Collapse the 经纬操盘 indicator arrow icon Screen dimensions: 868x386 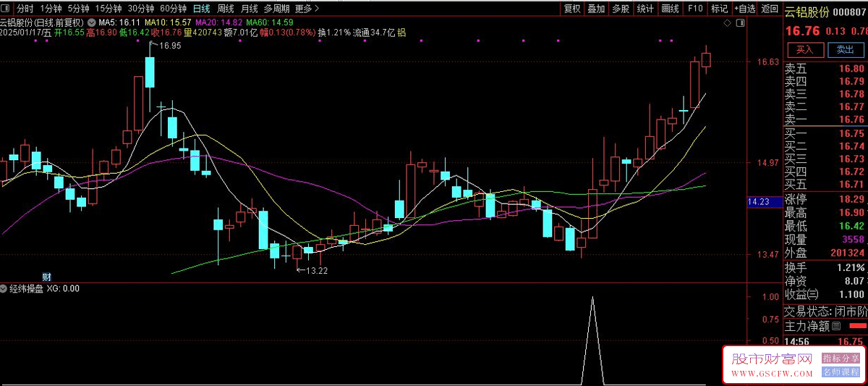pyautogui.click(x=4, y=288)
